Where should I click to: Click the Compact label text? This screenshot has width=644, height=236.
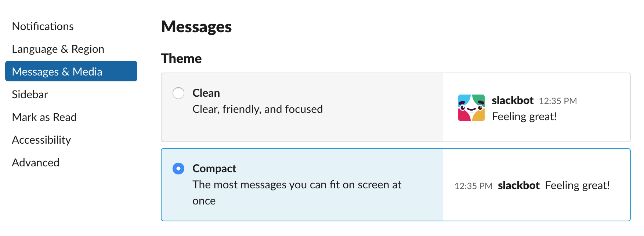(214, 169)
